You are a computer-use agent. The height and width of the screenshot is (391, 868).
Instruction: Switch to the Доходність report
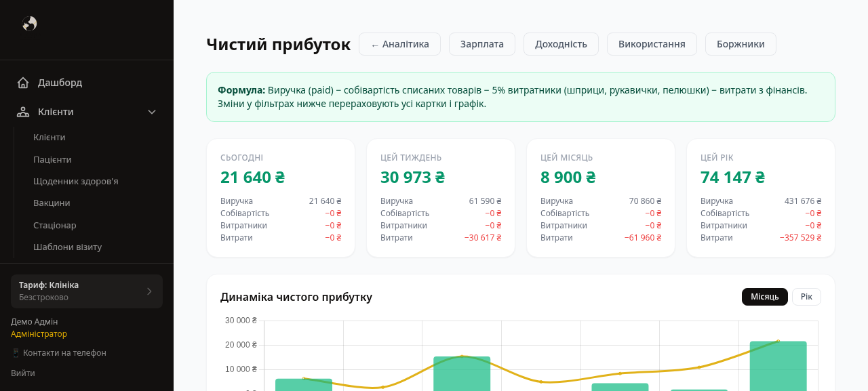pos(561,44)
